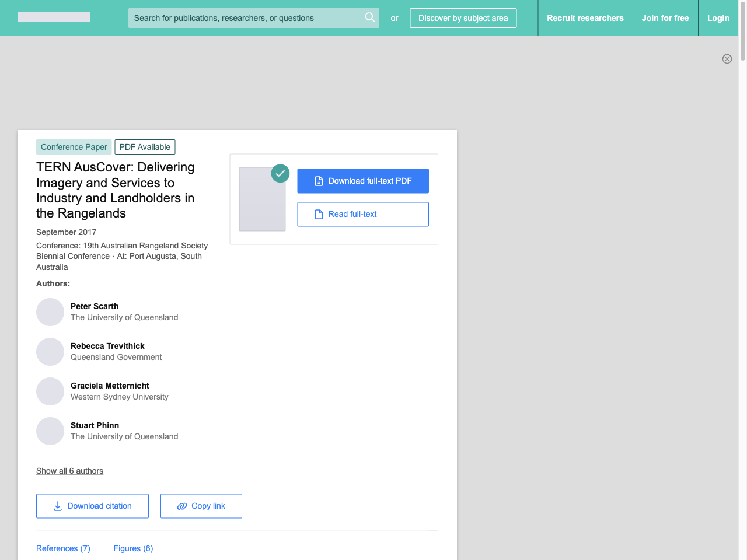Open the Join for free page

point(665,18)
